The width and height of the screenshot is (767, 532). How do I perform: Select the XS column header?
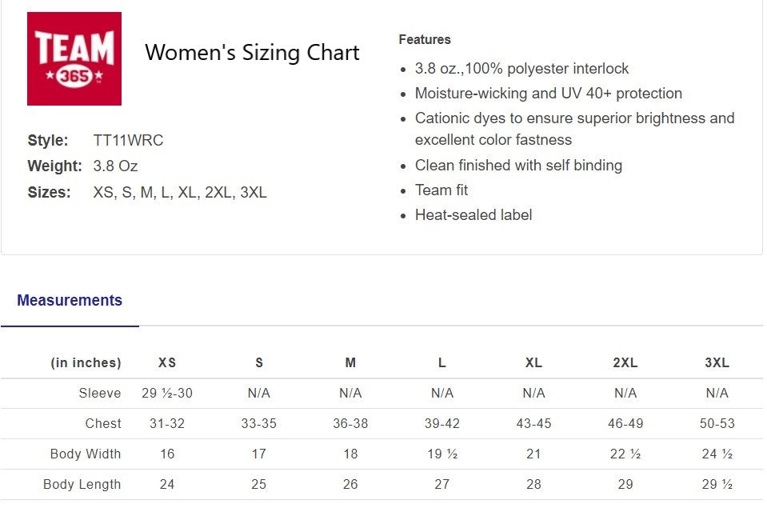167,362
